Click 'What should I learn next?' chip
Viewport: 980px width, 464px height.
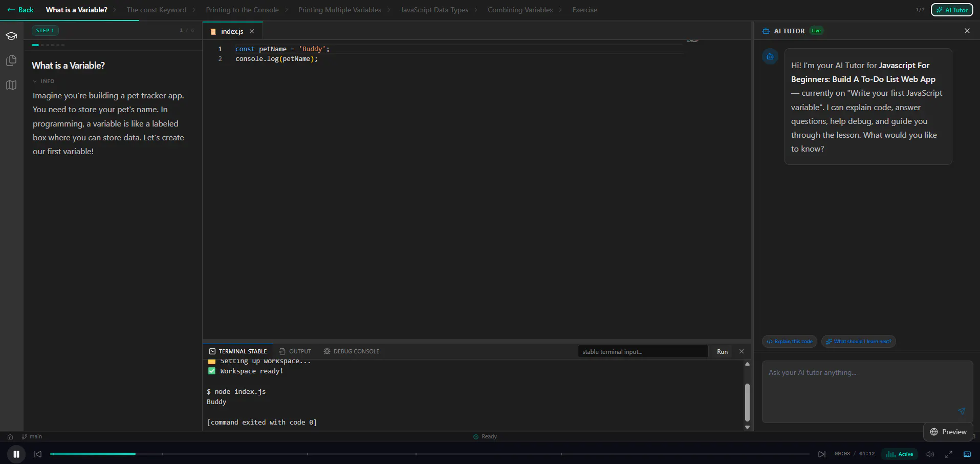coord(859,342)
